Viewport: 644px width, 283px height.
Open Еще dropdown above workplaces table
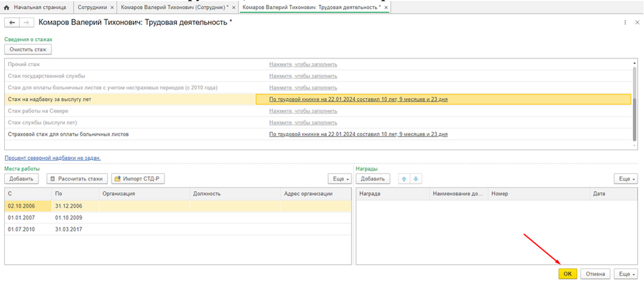coord(339,179)
